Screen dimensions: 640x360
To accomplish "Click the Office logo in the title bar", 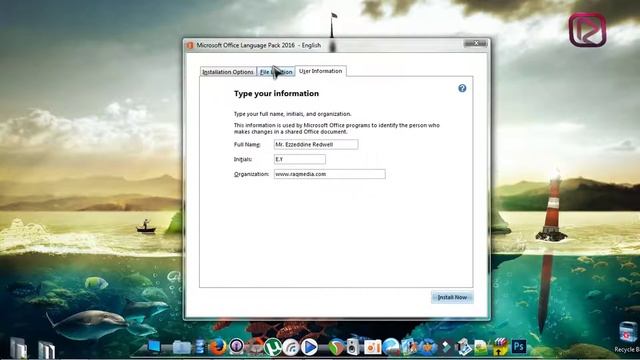I will (190, 45).
